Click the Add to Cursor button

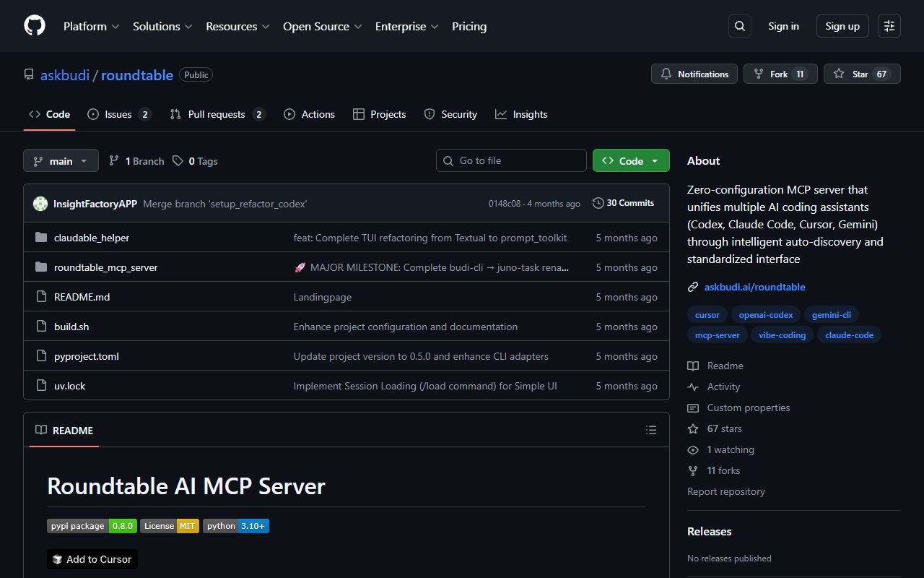click(92, 559)
